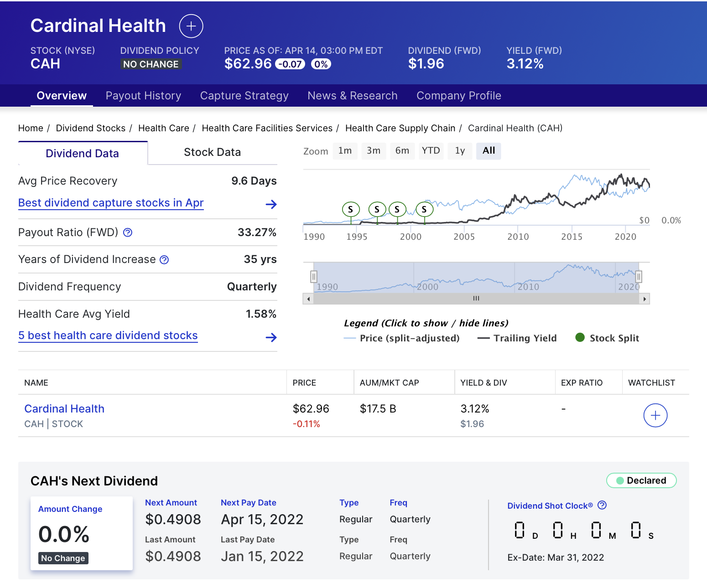Screen dimensions: 707x588
Task: Click Last Pay Date Jan 15, 2022
Action: tap(262, 557)
